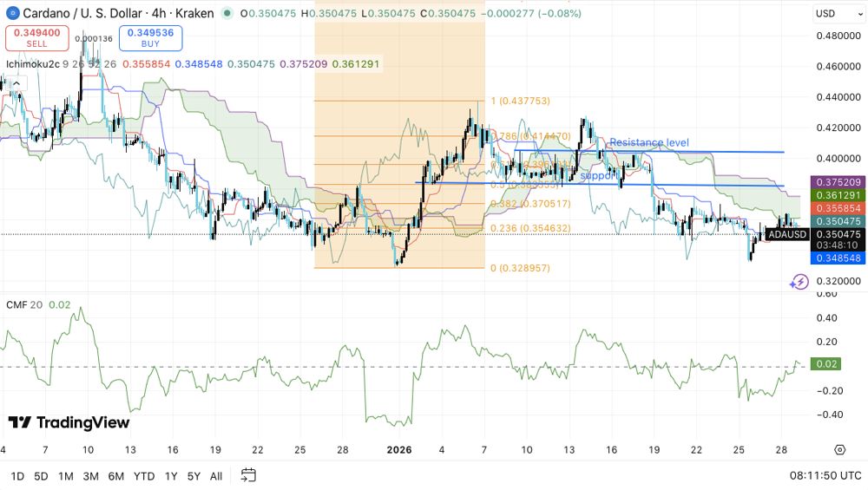Switch to the 1M range
This screenshot has height=490, width=868.
[x=66, y=476]
